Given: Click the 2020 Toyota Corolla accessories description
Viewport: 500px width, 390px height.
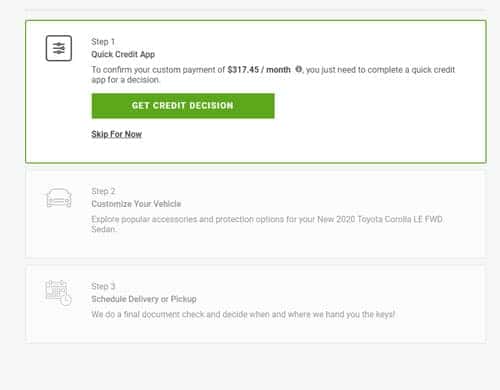Looking at the screenshot, I should pos(267,224).
